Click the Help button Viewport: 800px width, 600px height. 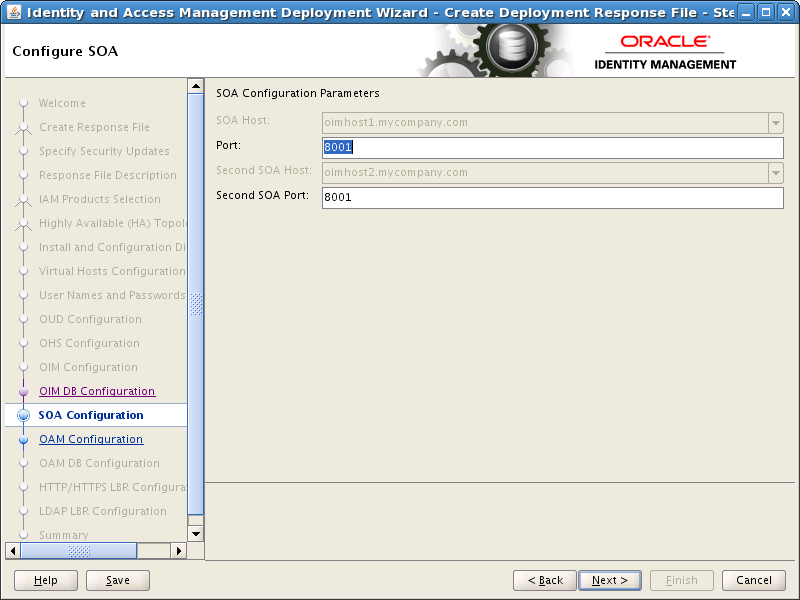(46, 580)
